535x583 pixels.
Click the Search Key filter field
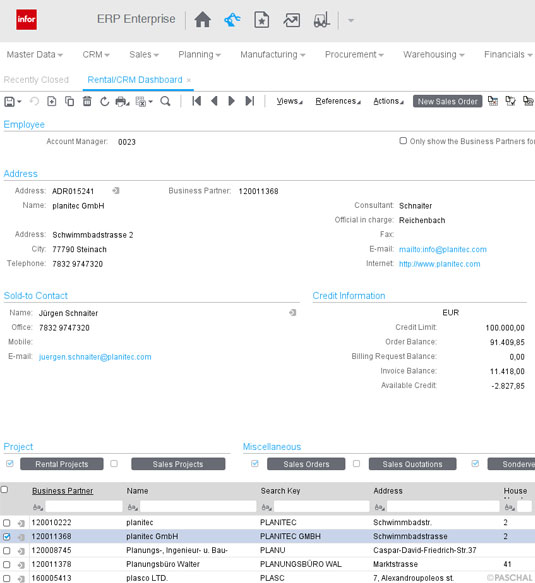point(322,506)
